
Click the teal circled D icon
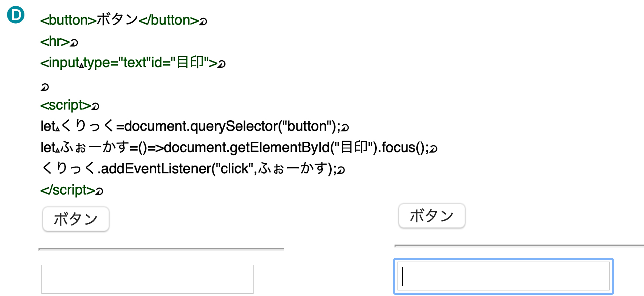coord(16,15)
